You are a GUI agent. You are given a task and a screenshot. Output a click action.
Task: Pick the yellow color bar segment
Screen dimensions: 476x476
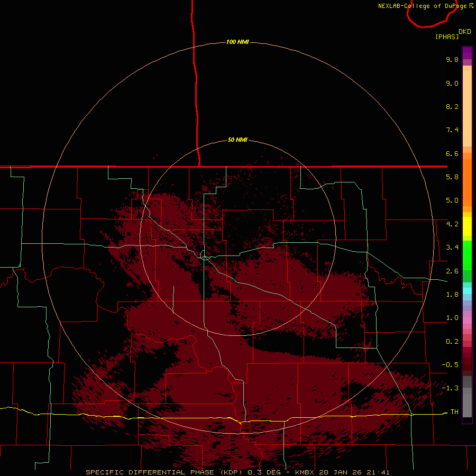tap(467, 226)
